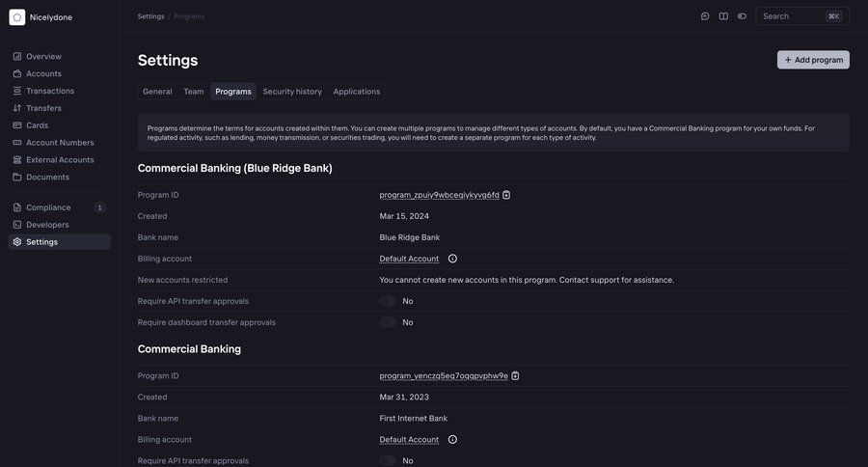Open External Accounts in the sidebar
The height and width of the screenshot is (467, 868).
pyautogui.click(x=59, y=159)
